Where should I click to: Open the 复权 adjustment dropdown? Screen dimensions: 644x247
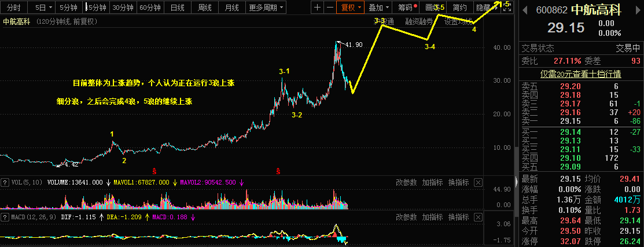[350, 7]
